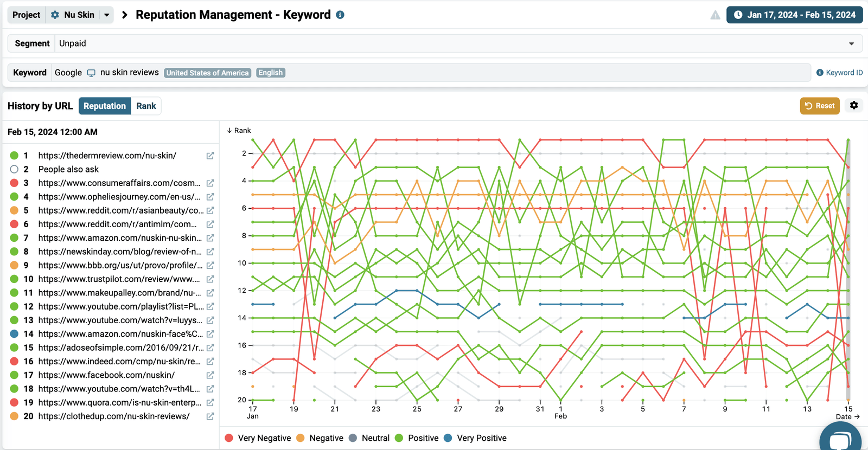The image size is (868, 450).
Task: Open external link for bbb.org URL
Action: [210, 265]
